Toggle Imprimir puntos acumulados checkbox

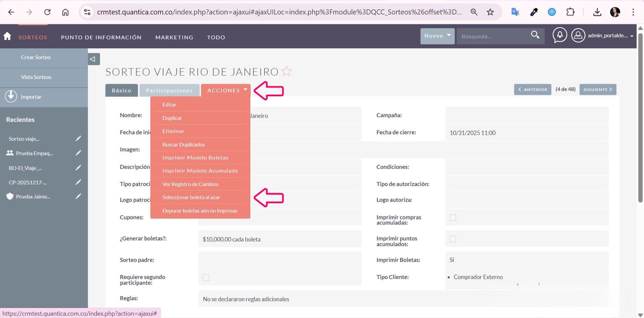(453, 239)
